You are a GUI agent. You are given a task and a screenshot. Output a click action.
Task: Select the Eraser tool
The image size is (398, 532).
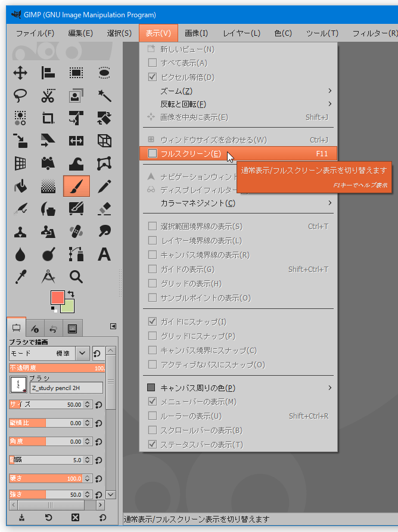(104, 209)
